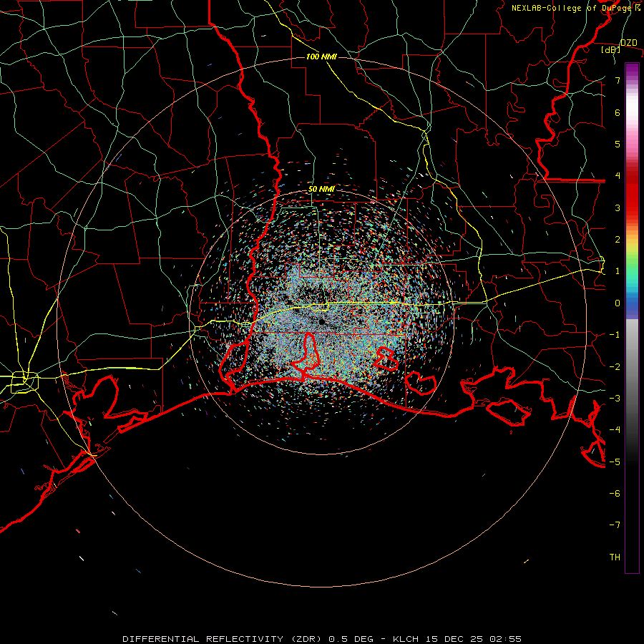Pick the purple top of the color bar
The image size is (644, 644).
tap(632, 68)
